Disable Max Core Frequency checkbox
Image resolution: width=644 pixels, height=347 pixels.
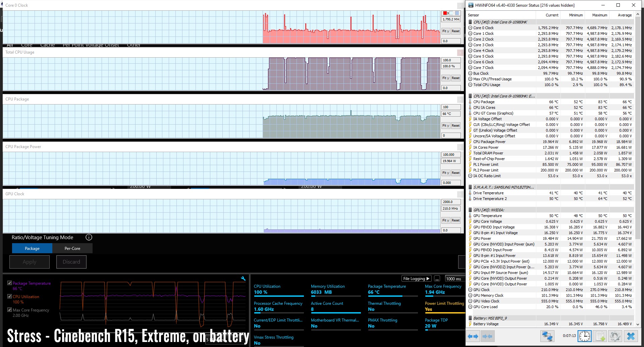tap(9, 310)
